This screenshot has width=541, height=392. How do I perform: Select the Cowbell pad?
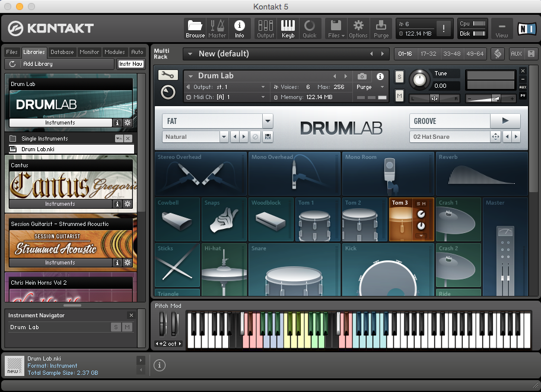point(177,219)
